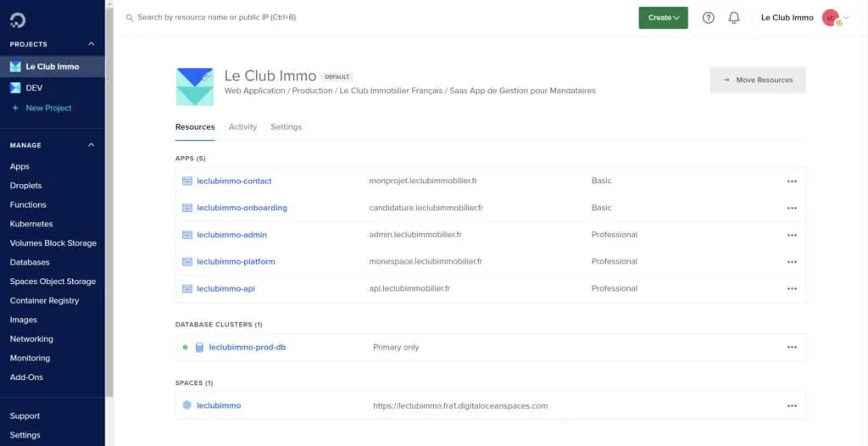Viewport: 868px width, 446px height.
Task: Open the leclubimmo-contact app link
Action: (234, 181)
